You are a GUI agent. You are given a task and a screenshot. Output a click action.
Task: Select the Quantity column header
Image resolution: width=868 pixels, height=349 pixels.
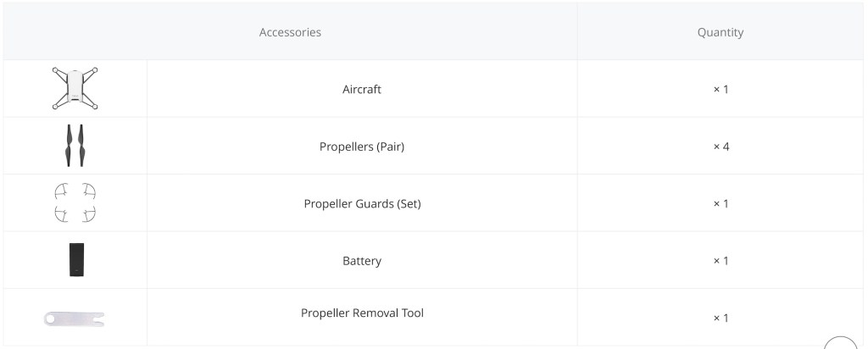(721, 32)
